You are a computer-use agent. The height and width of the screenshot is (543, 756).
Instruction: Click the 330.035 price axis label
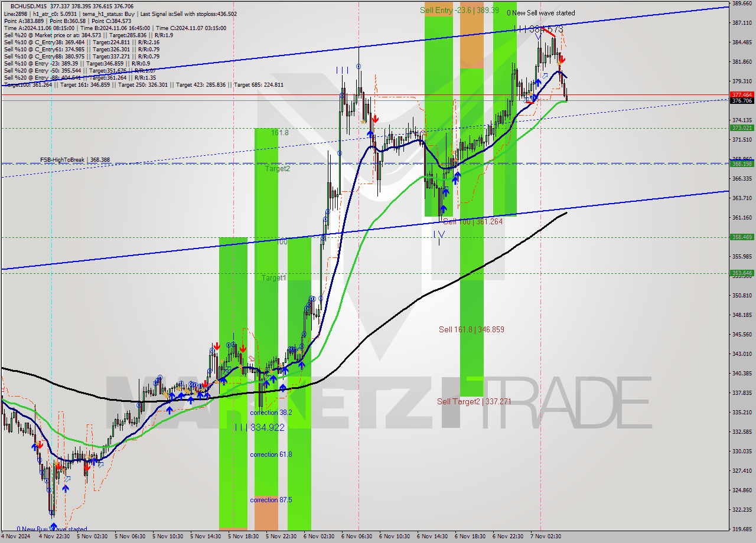[742, 451]
